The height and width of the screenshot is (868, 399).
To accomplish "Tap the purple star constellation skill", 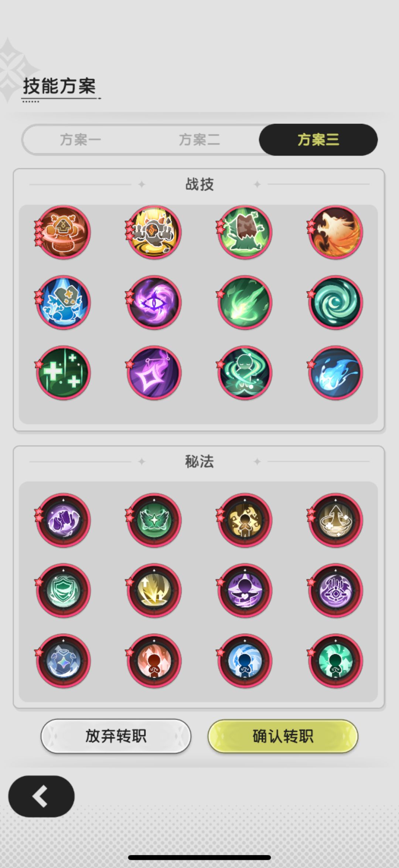I will [154, 373].
